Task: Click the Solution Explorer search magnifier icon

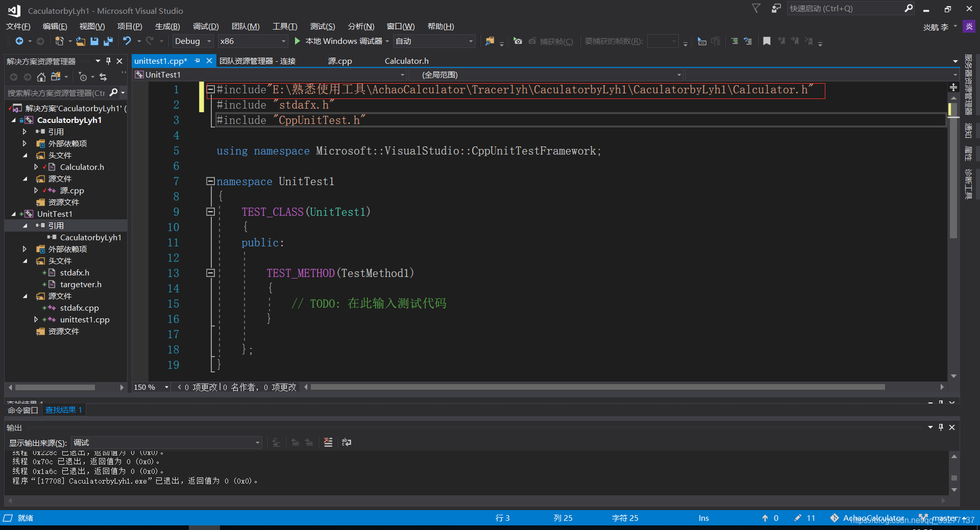Action: (x=114, y=92)
